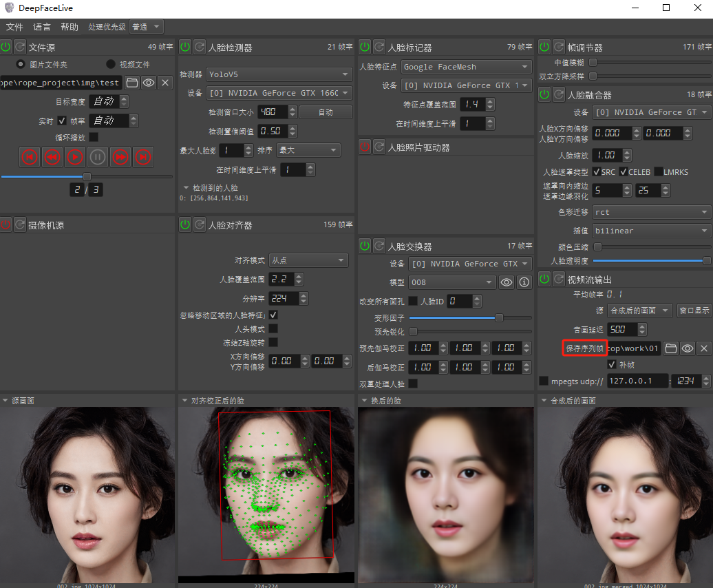Open the YoloV5 detector dropdown
Image resolution: width=713 pixels, height=588 pixels.
click(x=279, y=74)
